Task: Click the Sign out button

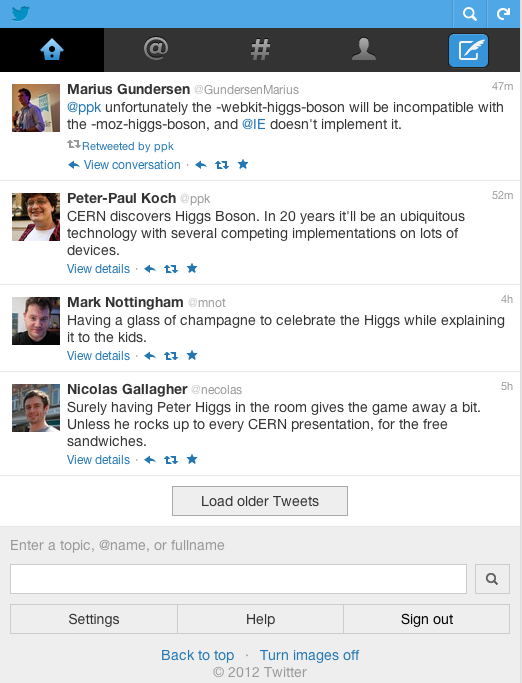Action: coord(427,619)
